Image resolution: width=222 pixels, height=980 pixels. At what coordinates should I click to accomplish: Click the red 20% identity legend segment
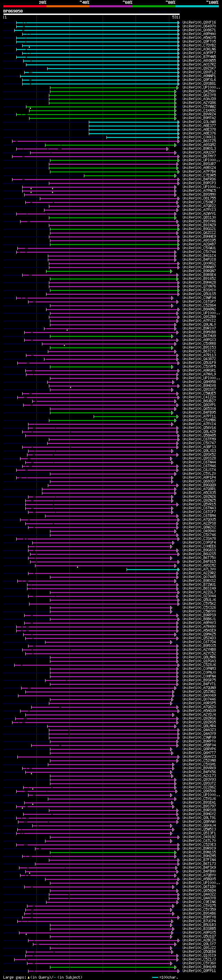(x=25, y=6)
